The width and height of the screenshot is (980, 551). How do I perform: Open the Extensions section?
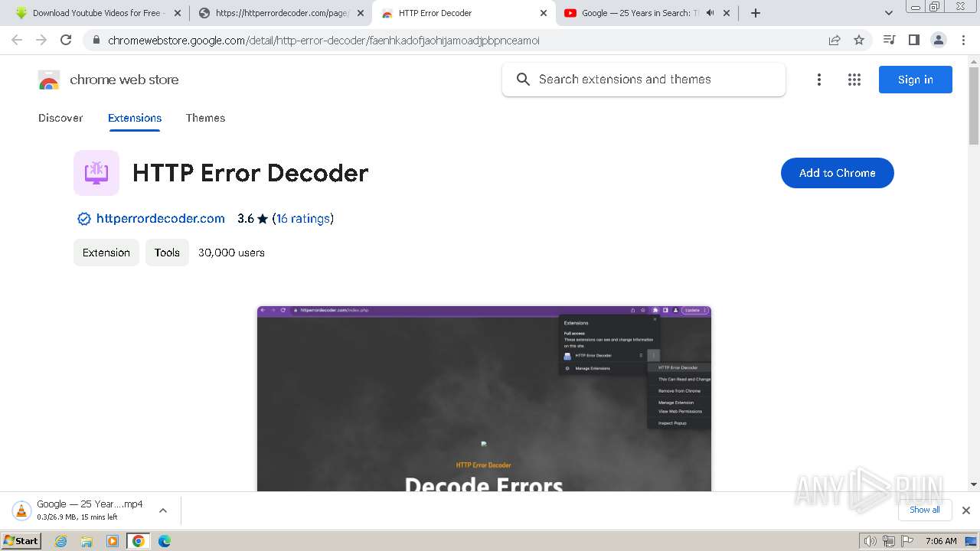pos(135,118)
